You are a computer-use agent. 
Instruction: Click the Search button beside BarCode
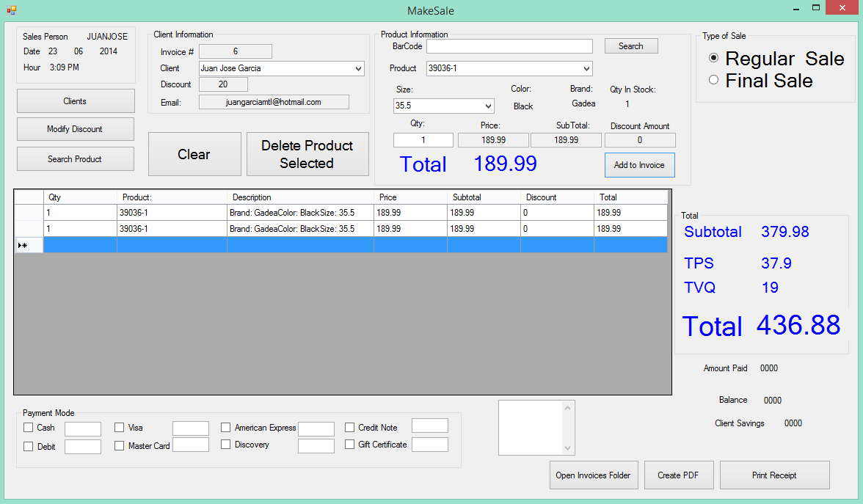click(x=631, y=46)
